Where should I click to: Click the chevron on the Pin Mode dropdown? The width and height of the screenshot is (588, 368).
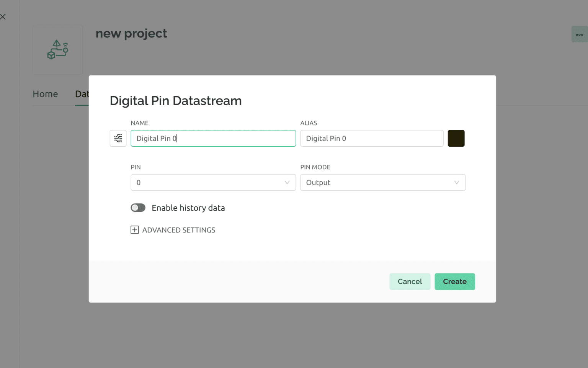click(456, 183)
